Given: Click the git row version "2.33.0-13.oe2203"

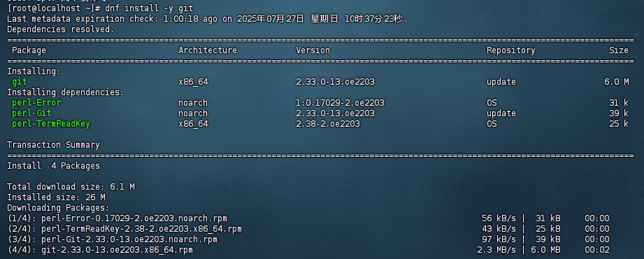Looking at the screenshot, I should coord(335,82).
